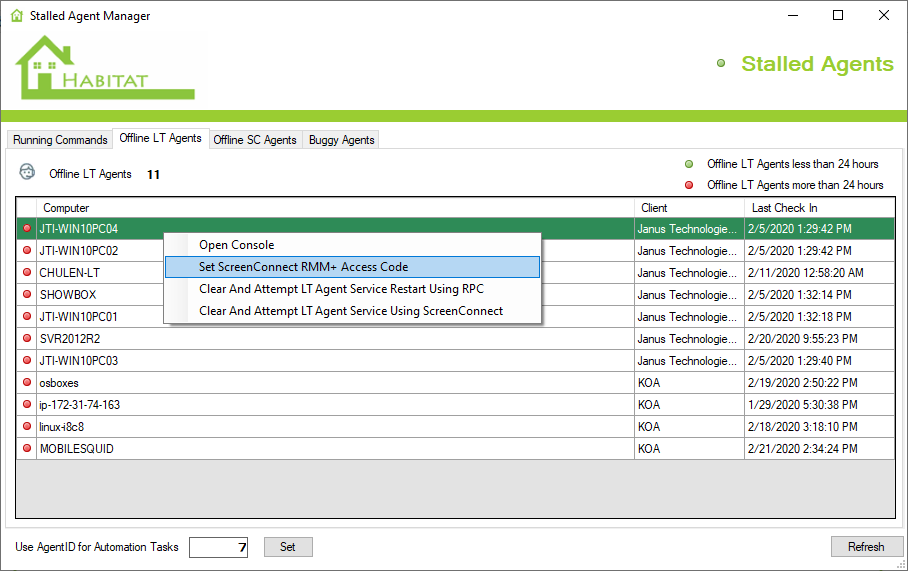
Task: Click the title bar app house icon
Action: pyautogui.click(x=16, y=16)
